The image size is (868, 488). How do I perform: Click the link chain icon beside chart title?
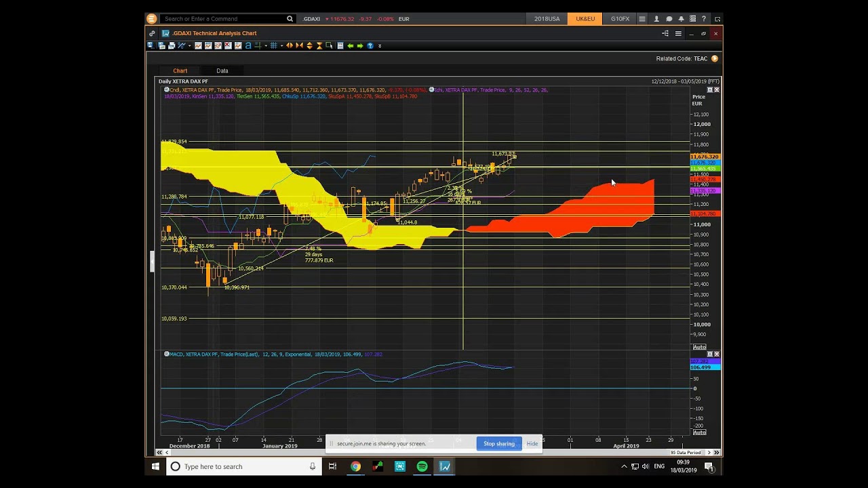(x=152, y=33)
